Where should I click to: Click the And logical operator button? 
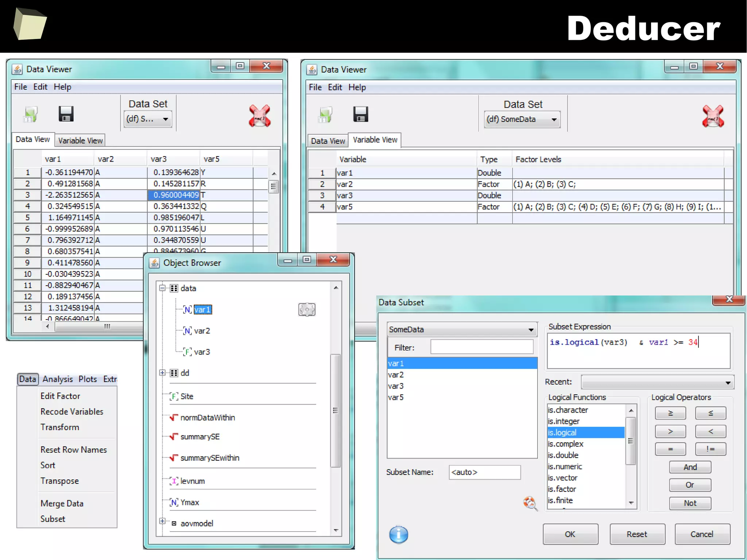(x=690, y=467)
